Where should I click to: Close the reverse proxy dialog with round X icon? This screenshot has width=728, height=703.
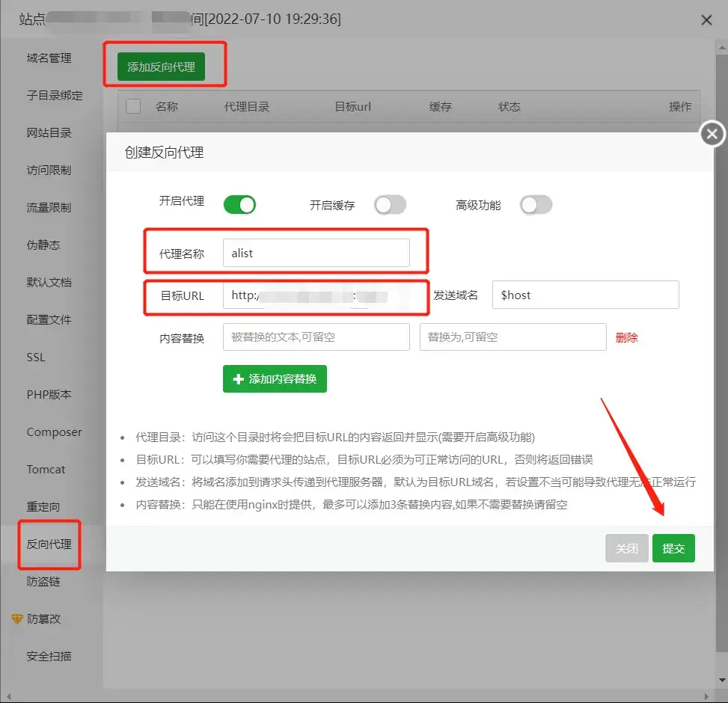[x=712, y=134]
